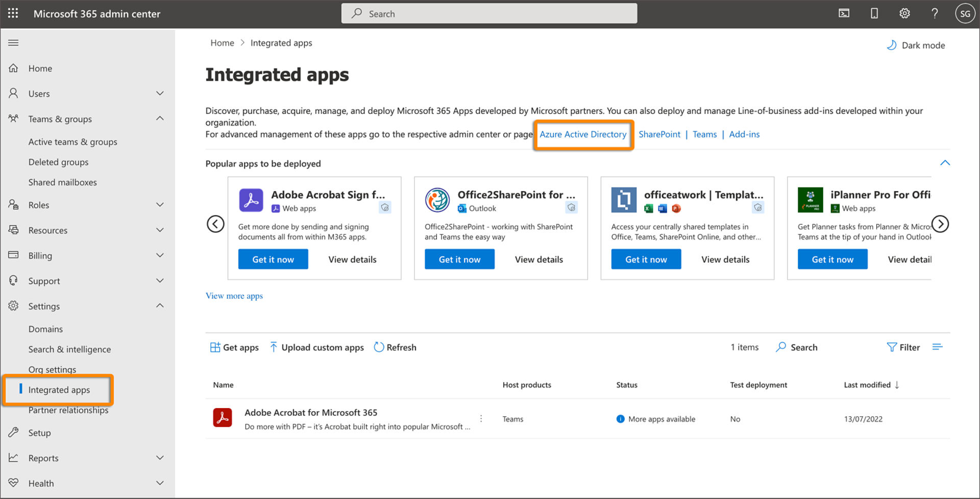The width and height of the screenshot is (980, 499).
Task: Open Active teams & groups in sidebar
Action: 72,141
